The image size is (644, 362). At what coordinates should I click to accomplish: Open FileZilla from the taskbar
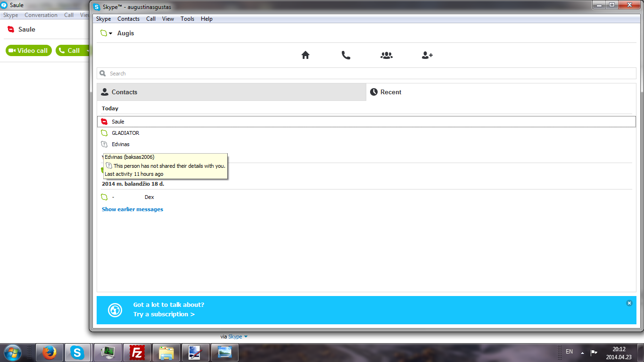coord(137,353)
